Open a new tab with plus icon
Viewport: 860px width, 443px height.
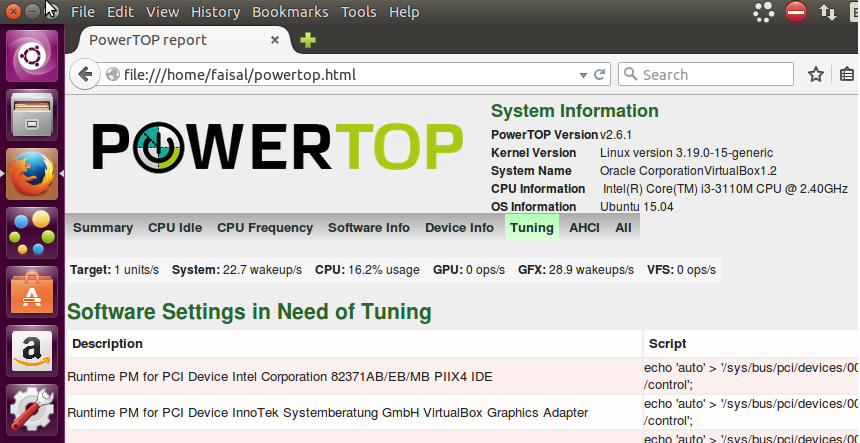click(x=308, y=40)
